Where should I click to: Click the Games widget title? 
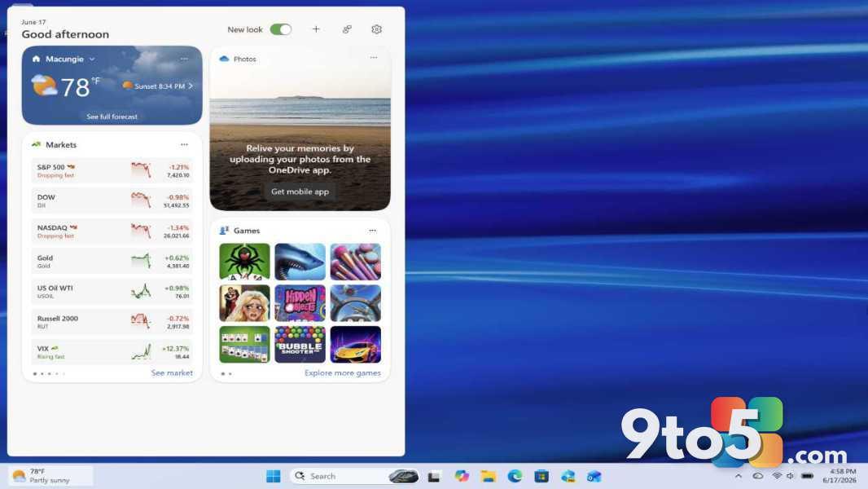pyautogui.click(x=247, y=231)
